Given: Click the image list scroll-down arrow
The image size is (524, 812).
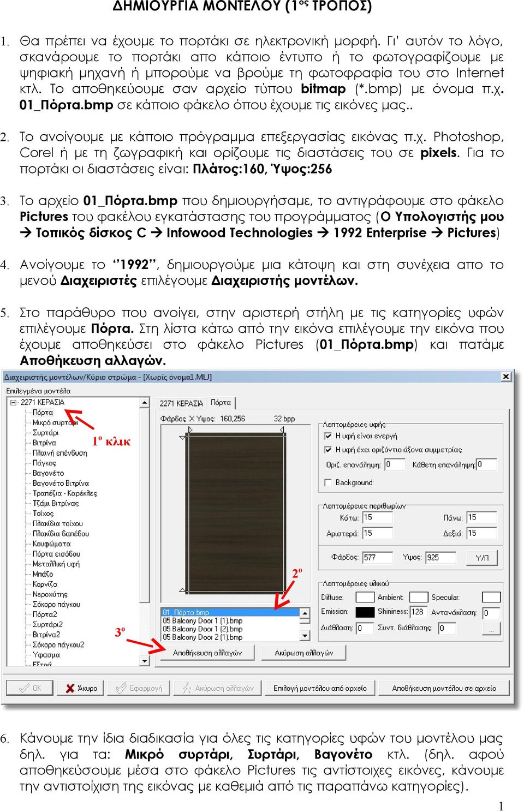Looking at the screenshot, I should pos(305,636).
